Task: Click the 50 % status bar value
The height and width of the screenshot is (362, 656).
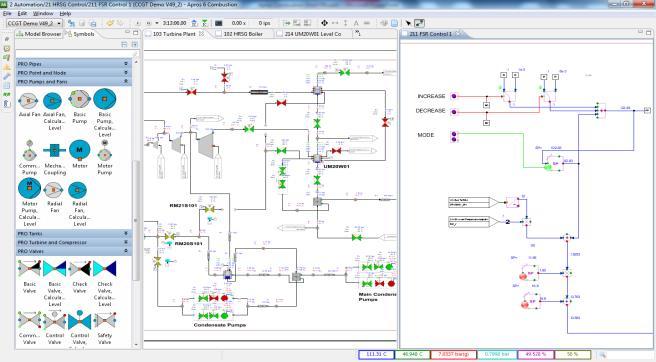Action: (x=573, y=354)
